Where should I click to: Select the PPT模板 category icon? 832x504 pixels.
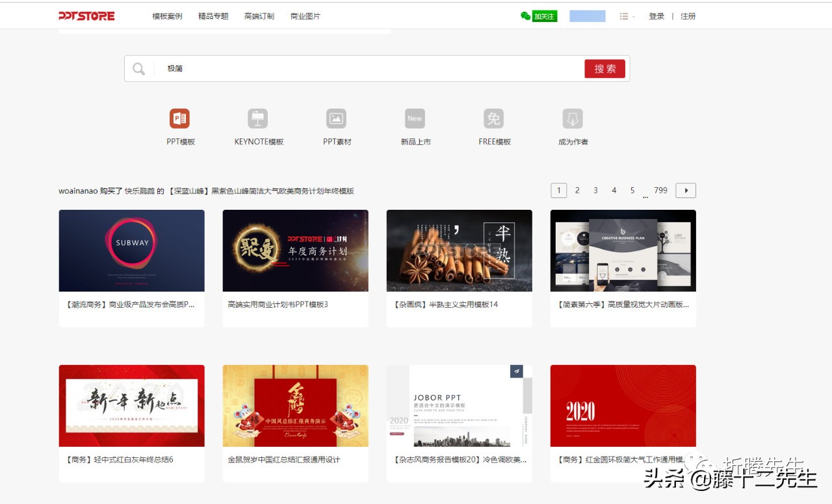[179, 118]
